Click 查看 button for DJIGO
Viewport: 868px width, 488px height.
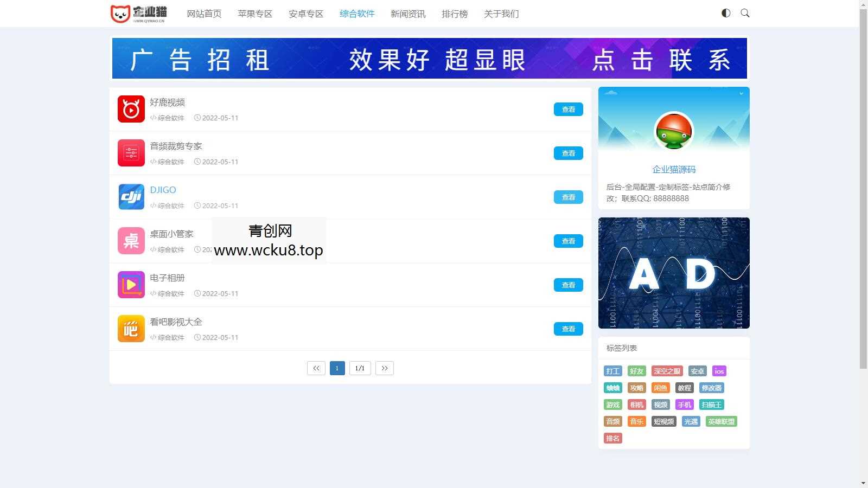pyautogui.click(x=568, y=197)
